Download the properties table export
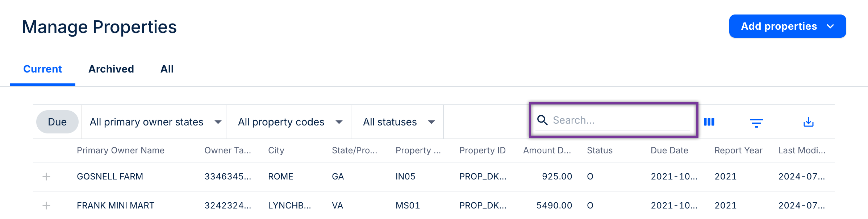This screenshot has height=219, width=868. coord(808,122)
